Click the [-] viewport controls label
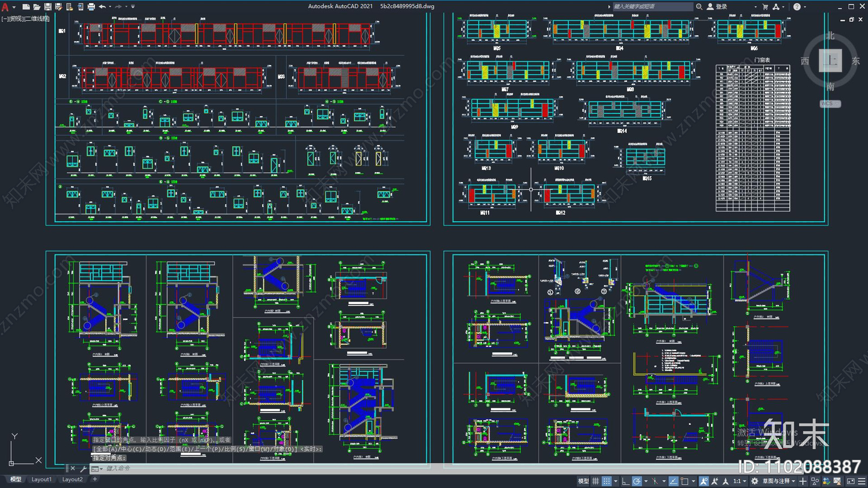 click(4, 18)
